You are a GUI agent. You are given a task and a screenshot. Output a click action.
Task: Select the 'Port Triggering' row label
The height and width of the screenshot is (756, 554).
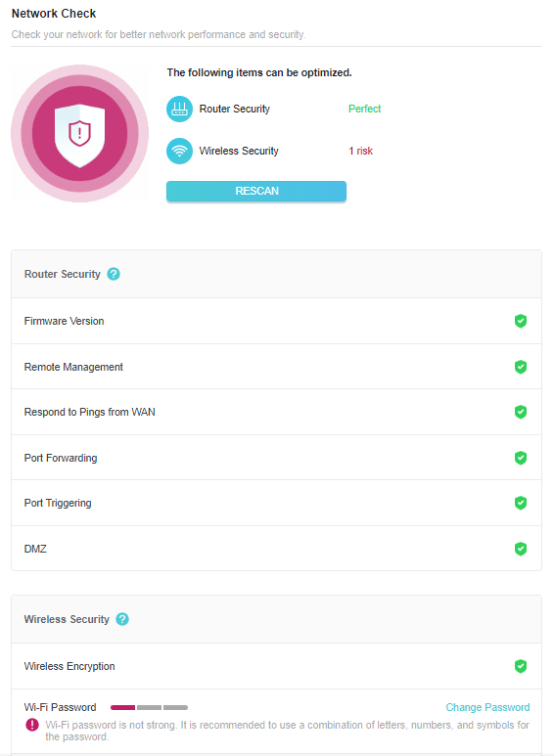(58, 503)
